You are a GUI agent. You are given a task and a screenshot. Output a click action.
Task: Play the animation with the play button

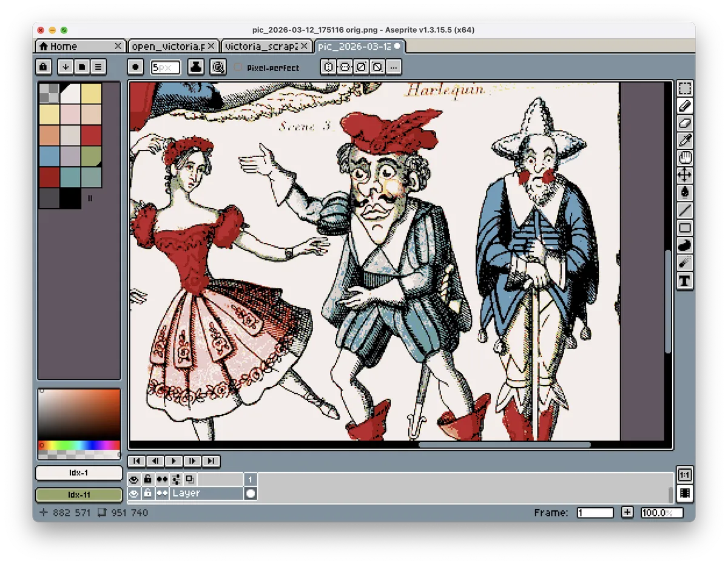point(174,461)
